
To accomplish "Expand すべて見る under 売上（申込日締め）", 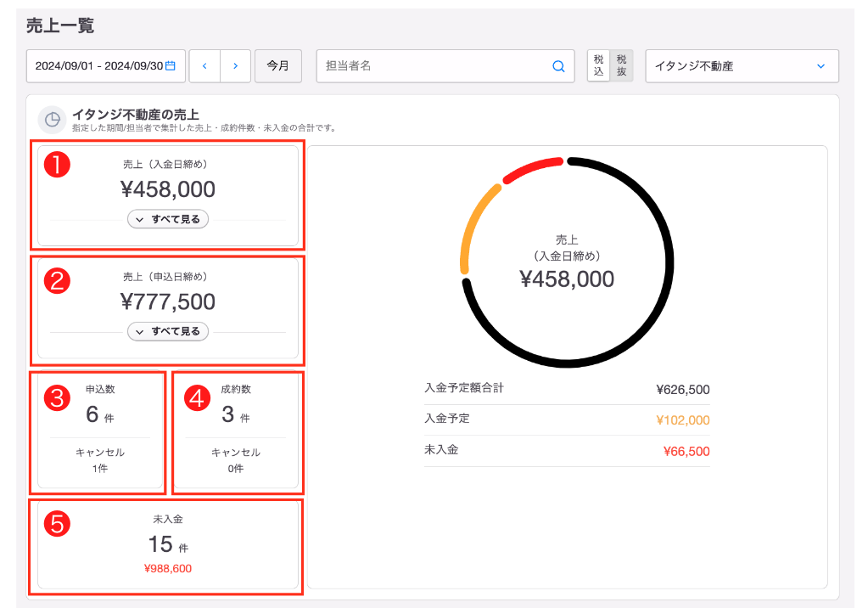I will point(168,331).
